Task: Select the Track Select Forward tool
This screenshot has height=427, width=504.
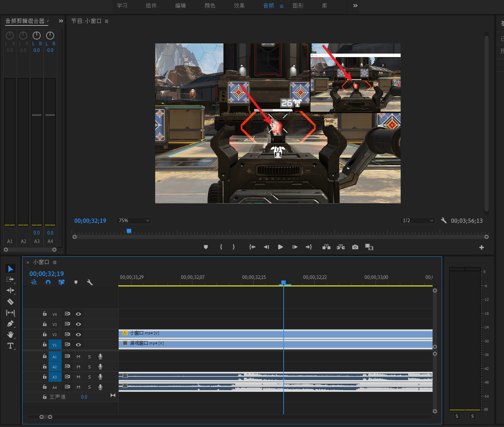Action: coord(10,280)
